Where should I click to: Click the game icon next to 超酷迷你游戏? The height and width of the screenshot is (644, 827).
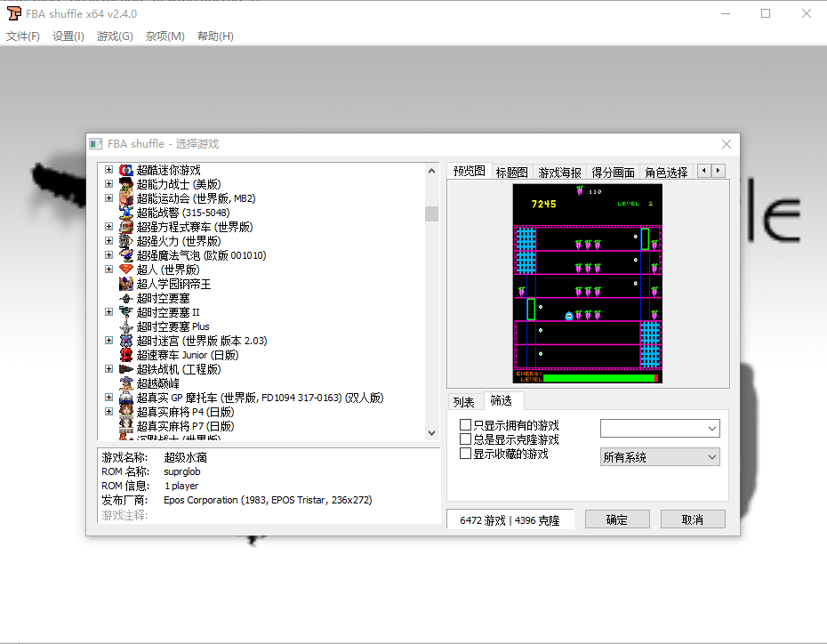click(125, 169)
